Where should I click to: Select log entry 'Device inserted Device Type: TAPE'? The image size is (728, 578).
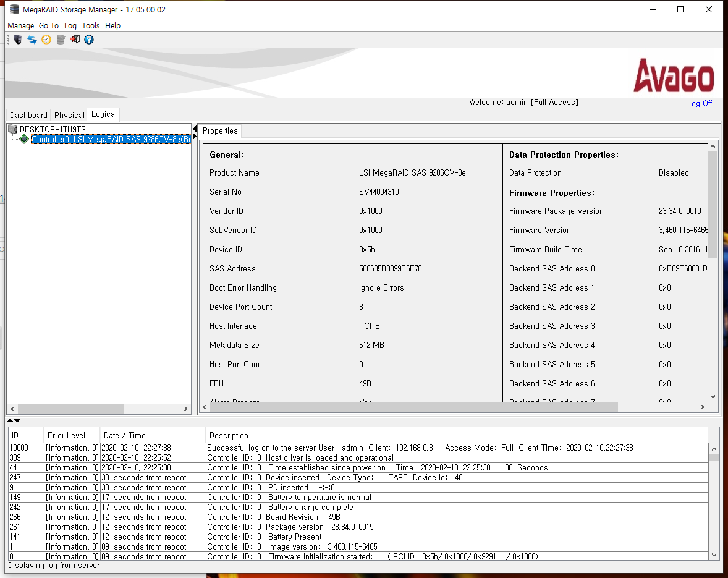pos(358,477)
